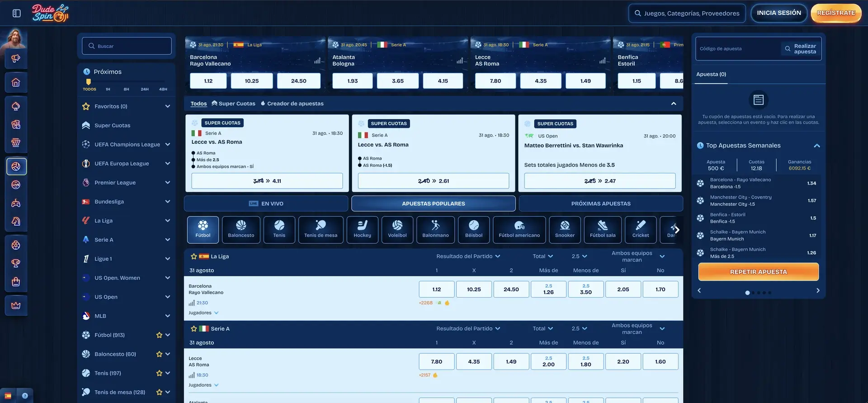Image resolution: width=868 pixels, height=403 pixels.
Task: Go to the Home icon in the sidebar
Action: pyautogui.click(x=16, y=83)
